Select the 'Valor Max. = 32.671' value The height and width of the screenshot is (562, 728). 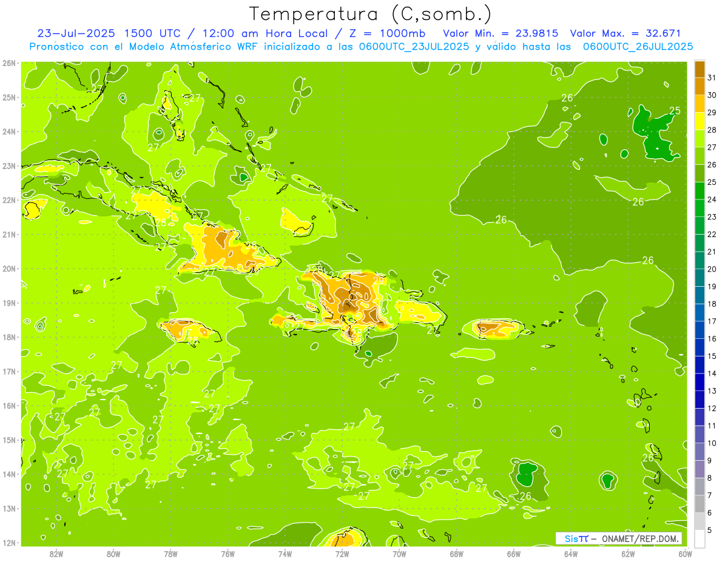(x=627, y=33)
